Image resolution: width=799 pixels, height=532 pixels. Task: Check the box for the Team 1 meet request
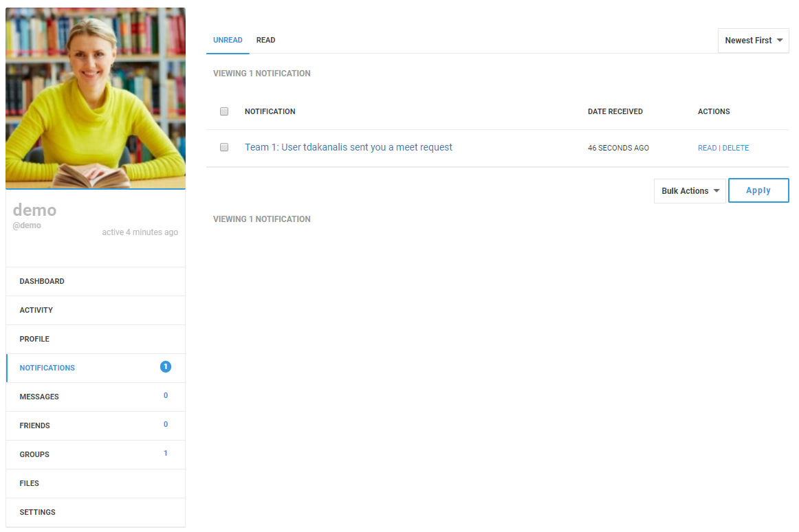224,147
